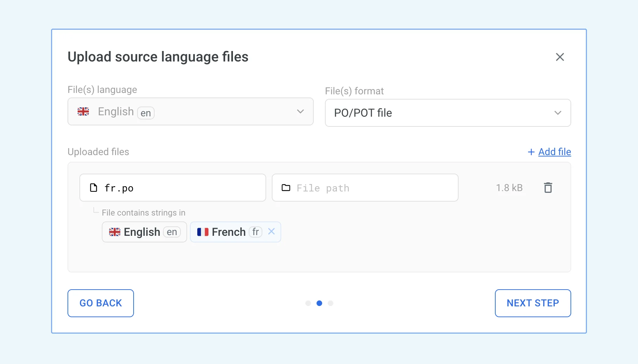The width and height of the screenshot is (638, 364).
Task: Click the UK flag in language dropdown
Action: point(83,111)
